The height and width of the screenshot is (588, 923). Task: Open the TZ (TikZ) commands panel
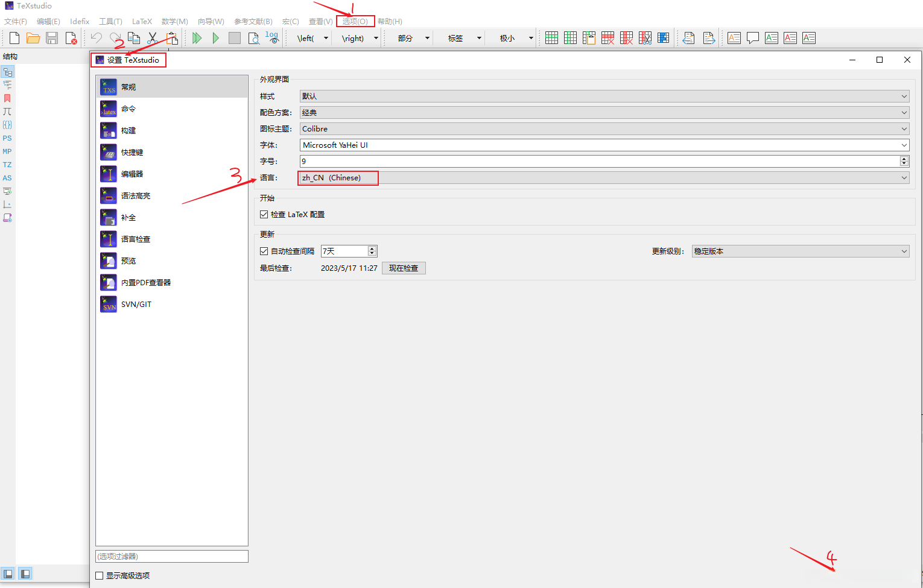tap(7, 165)
